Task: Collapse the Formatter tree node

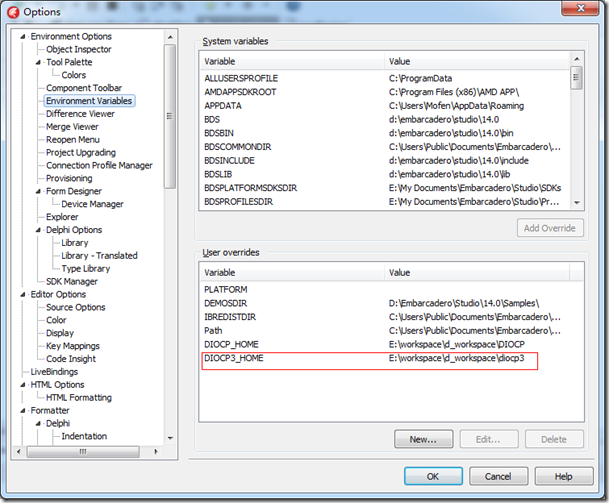Action: tap(23, 411)
